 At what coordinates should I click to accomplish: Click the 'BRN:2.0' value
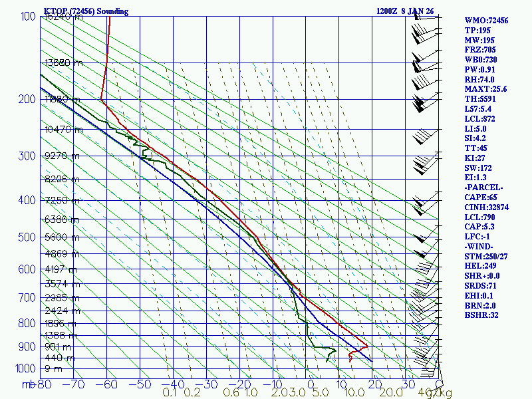coord(480,306)
